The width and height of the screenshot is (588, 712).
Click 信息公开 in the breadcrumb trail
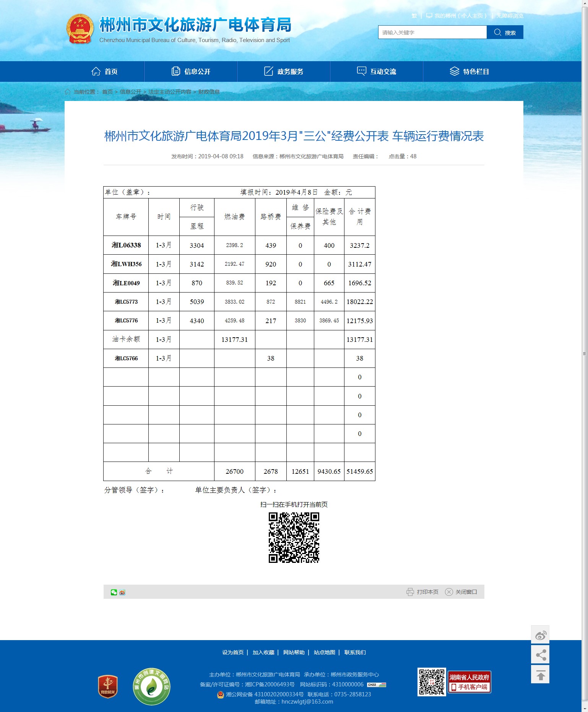(131, 92)
